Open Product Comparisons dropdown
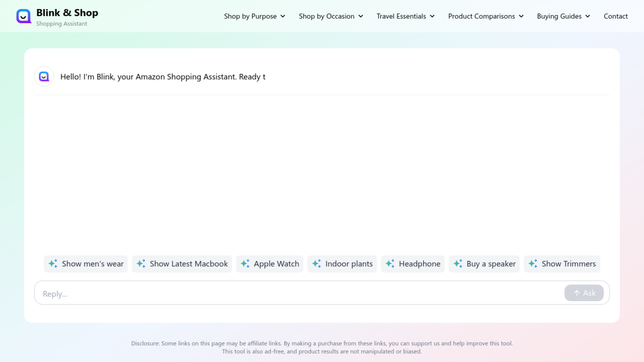Image resolution: width=644 pixels, height=362 pixels. [x=486, y=16]
